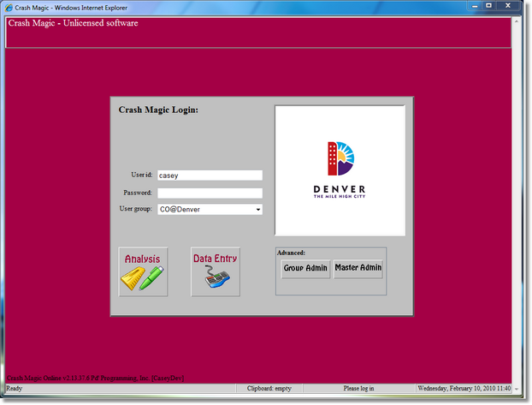
Task: Click the "Ready" status bar text
Action: click(15, 388)
